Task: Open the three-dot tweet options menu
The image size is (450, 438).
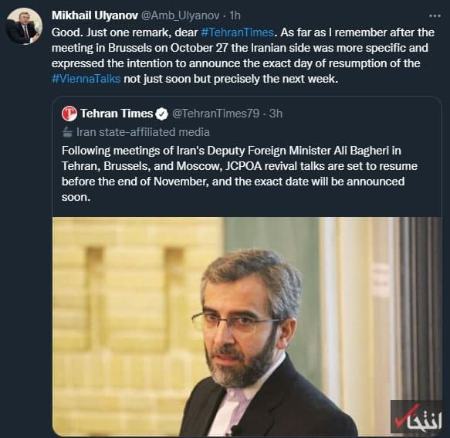Action: pos(435,16)
